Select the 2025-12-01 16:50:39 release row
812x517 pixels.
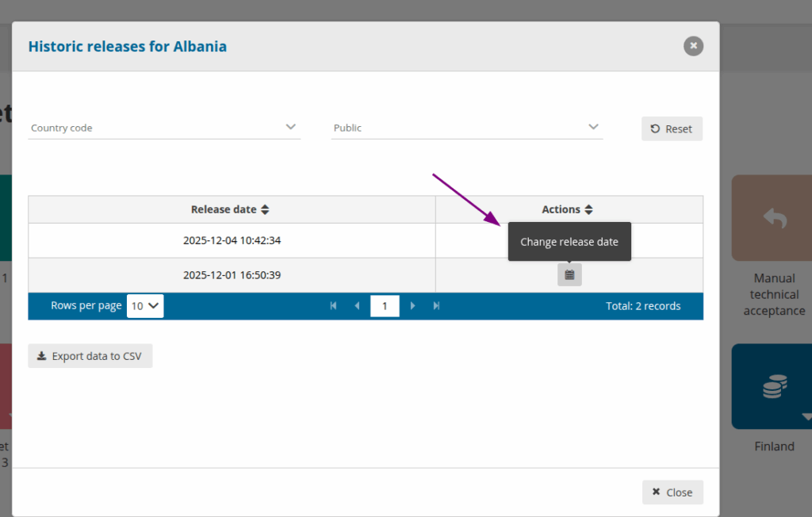coord(232,276)
